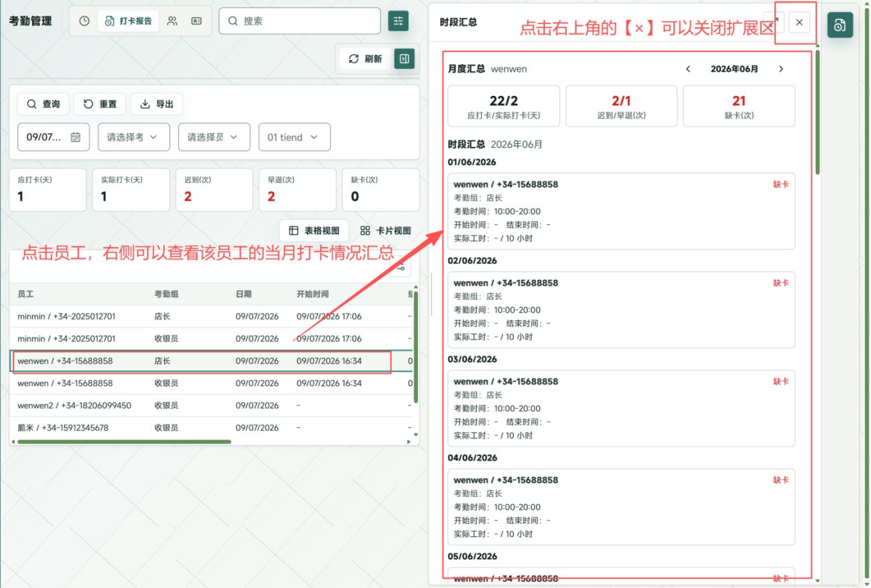871x588 pixels.
Task: Open the ID card icon tab
Action: pyautogui.click(x=196, y=21)
